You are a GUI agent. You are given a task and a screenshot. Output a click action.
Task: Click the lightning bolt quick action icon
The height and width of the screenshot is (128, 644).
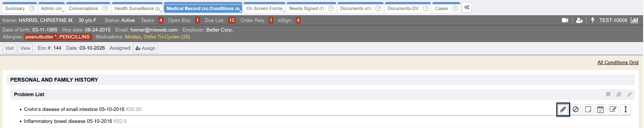[593, 20]
